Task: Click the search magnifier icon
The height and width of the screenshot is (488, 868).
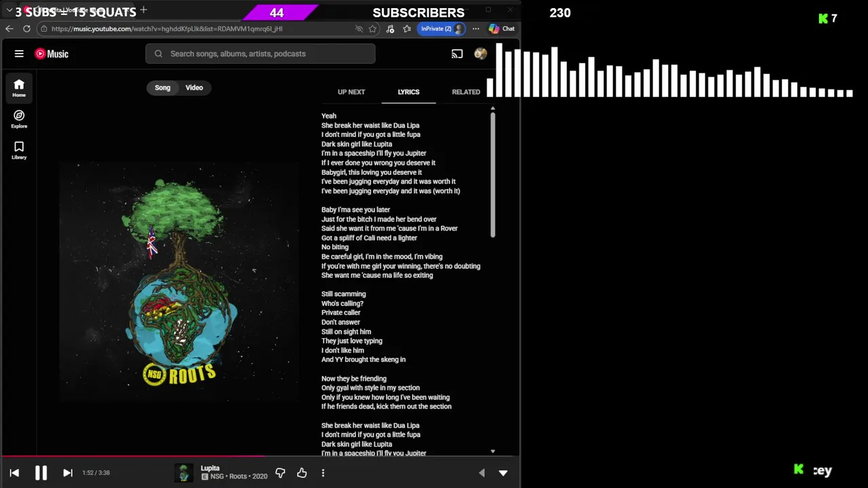Action: (158, 54)
